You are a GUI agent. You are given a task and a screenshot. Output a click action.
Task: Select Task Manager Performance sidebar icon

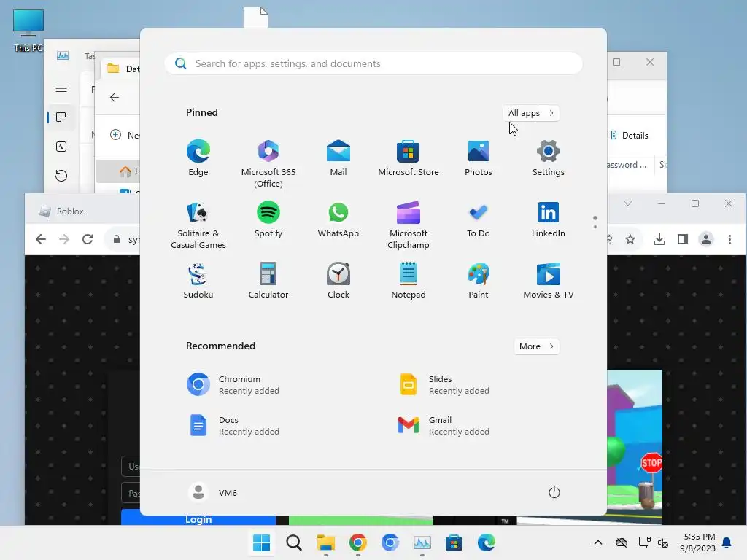(x=61, y=147)
